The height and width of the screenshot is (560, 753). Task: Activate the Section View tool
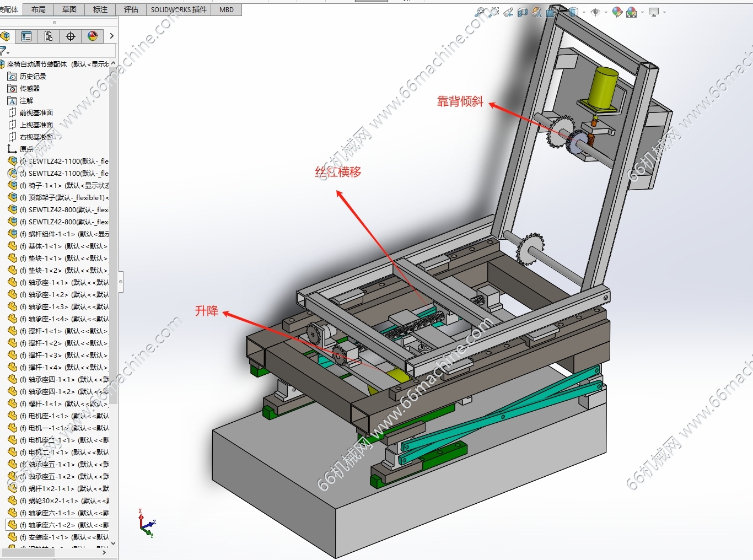(x=523, y=12)
